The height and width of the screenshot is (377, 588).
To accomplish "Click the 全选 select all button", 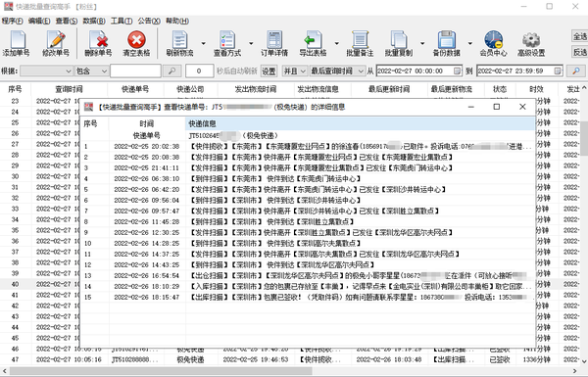I will 580,37.
